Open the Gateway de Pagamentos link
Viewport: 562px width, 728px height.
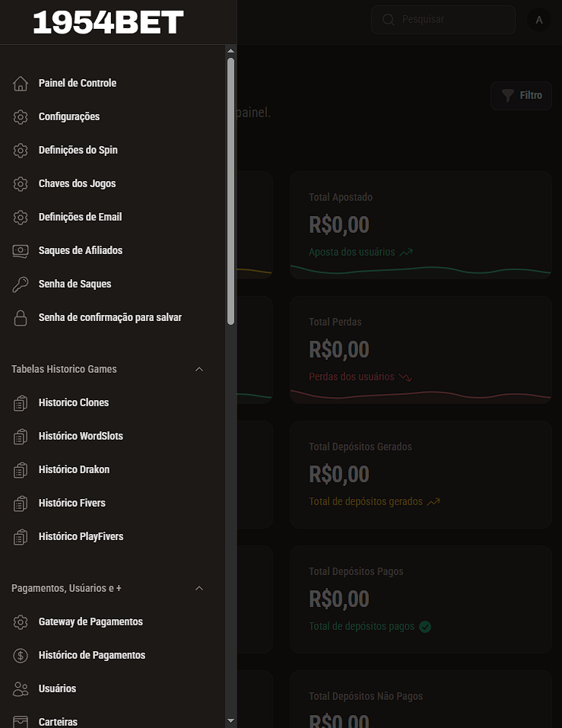point(90,622)
